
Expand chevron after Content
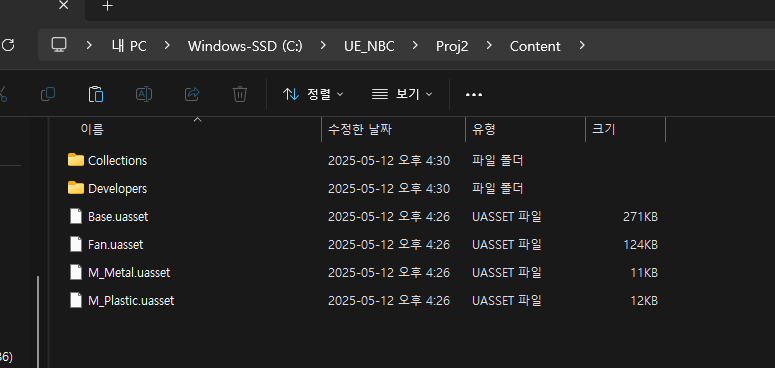[582, 45]
